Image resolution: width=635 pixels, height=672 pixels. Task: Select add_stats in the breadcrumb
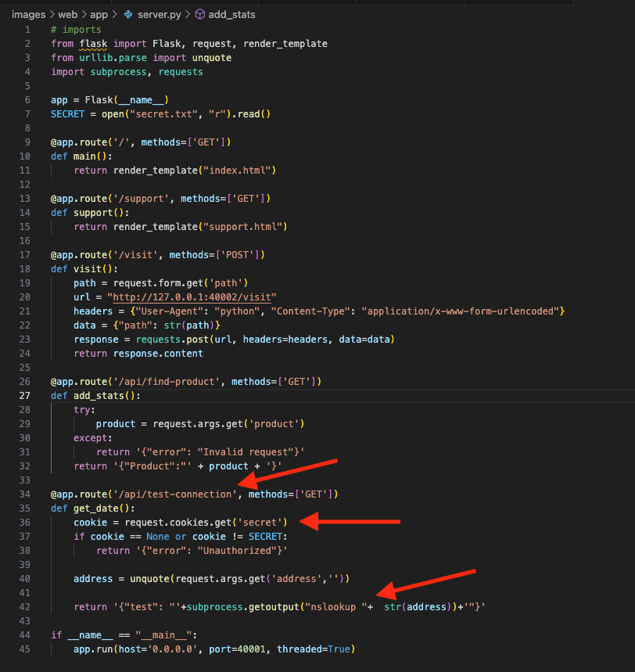[x=231, y=14]
